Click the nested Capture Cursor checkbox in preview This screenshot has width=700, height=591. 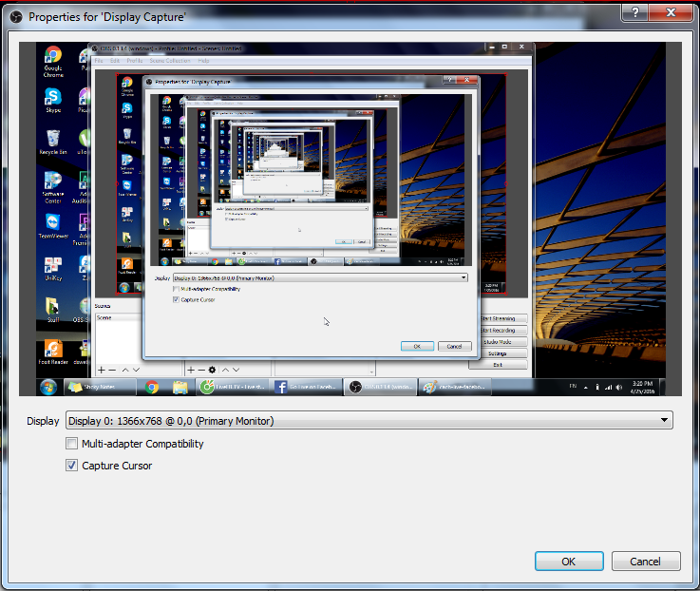[176, 299]
